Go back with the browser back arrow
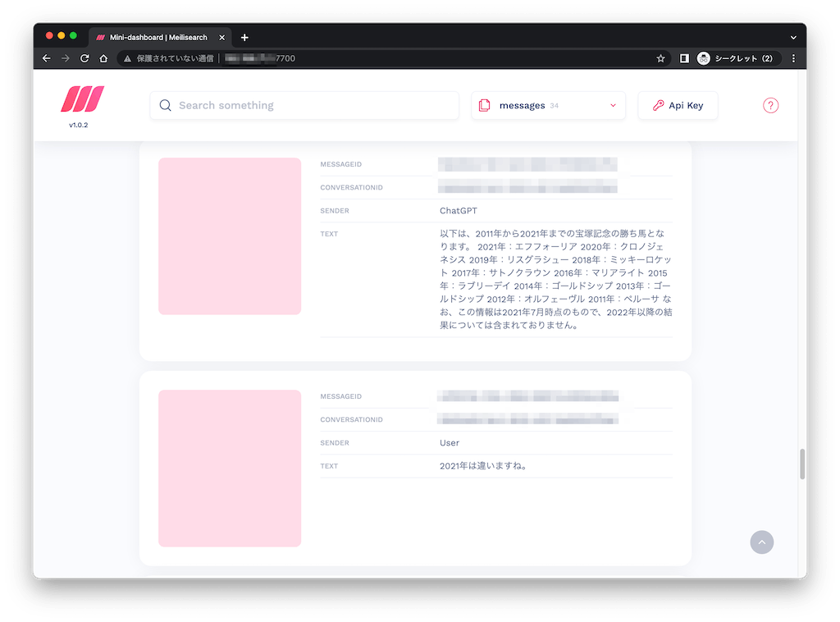This screenshot has width=840, height=622. tap(47, 58)
